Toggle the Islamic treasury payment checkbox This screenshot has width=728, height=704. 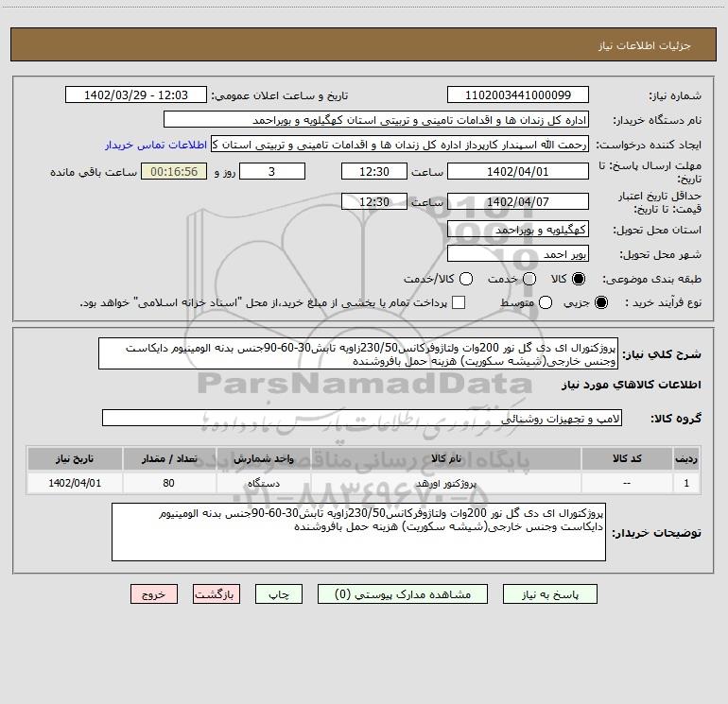click(459, 302)
